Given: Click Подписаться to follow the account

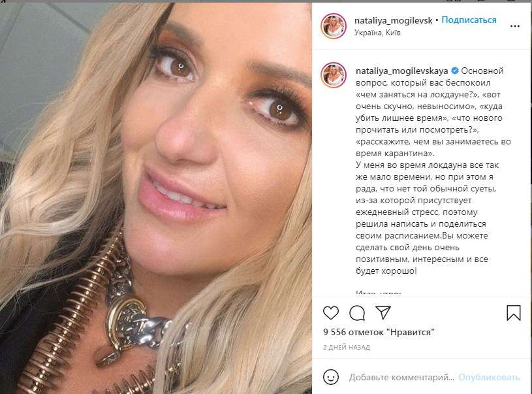Looking at the screenshot, I should click(x=469, y=20).
